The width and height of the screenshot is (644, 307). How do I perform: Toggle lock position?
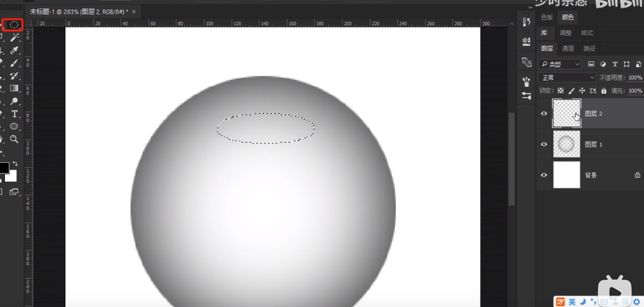click(582, 91)
